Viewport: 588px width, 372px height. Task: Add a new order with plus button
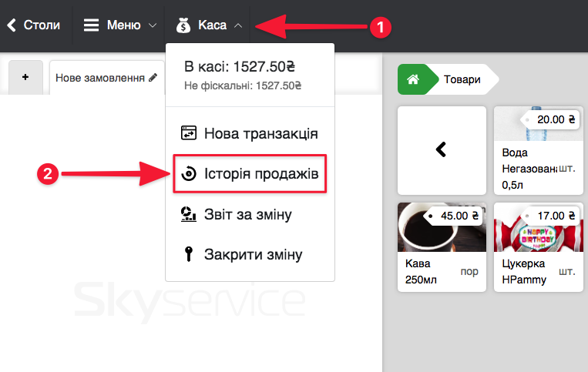tap(25, 78)
